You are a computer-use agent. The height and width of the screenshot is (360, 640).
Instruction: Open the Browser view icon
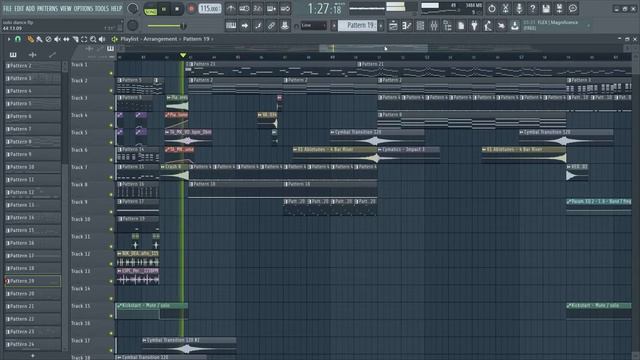447,26
